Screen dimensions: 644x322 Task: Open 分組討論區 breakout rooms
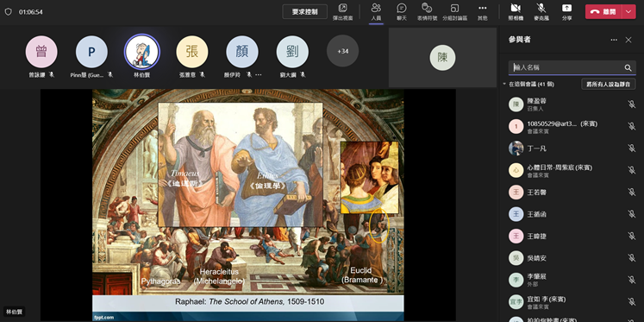coord(454,12)
